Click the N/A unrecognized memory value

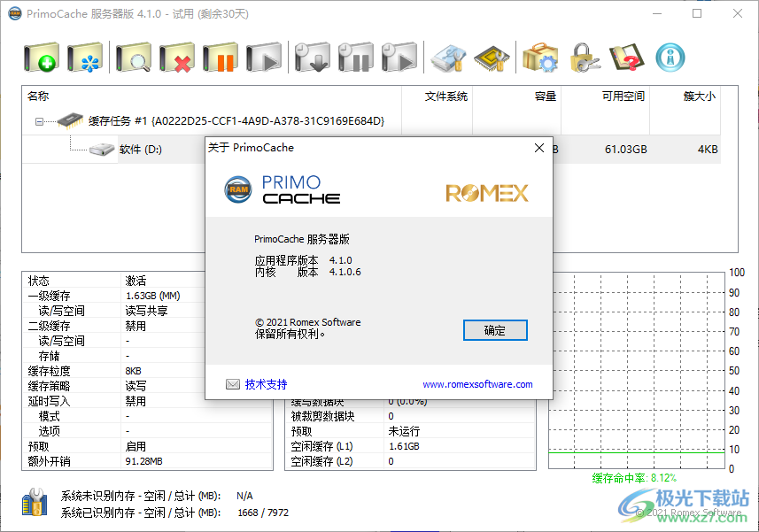click(x=245, y=496)
